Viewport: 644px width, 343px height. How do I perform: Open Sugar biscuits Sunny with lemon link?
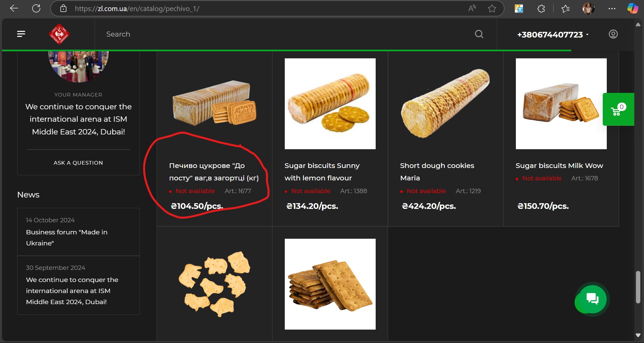tap(322, 172)
